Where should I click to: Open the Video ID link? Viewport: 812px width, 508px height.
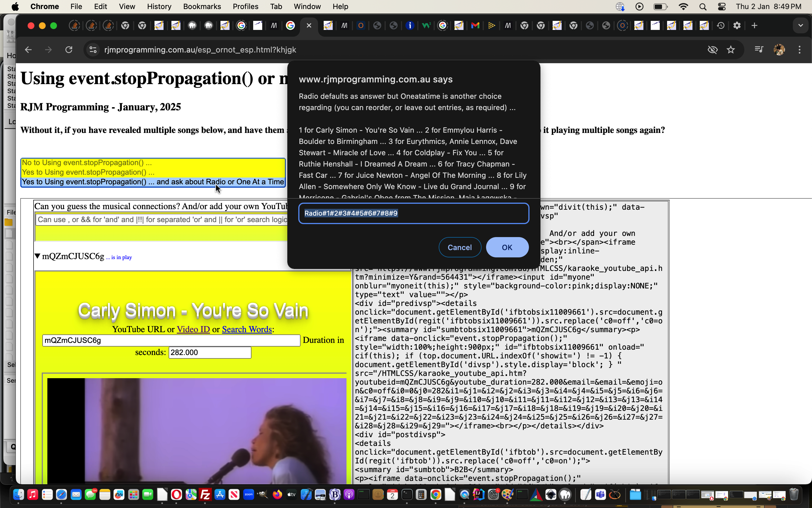193,329
